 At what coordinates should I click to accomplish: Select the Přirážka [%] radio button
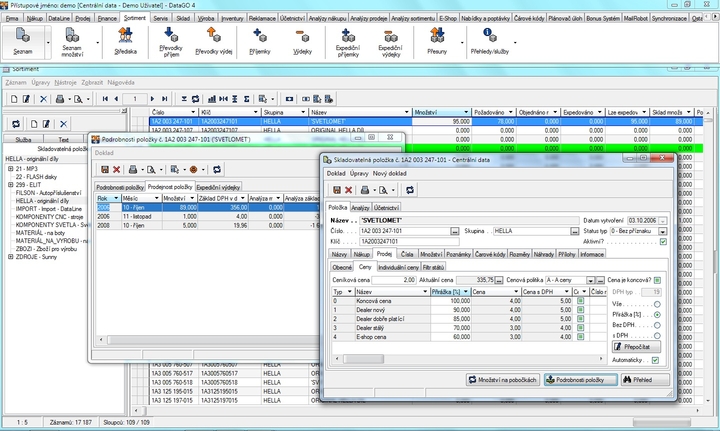[x=657, y=315]
